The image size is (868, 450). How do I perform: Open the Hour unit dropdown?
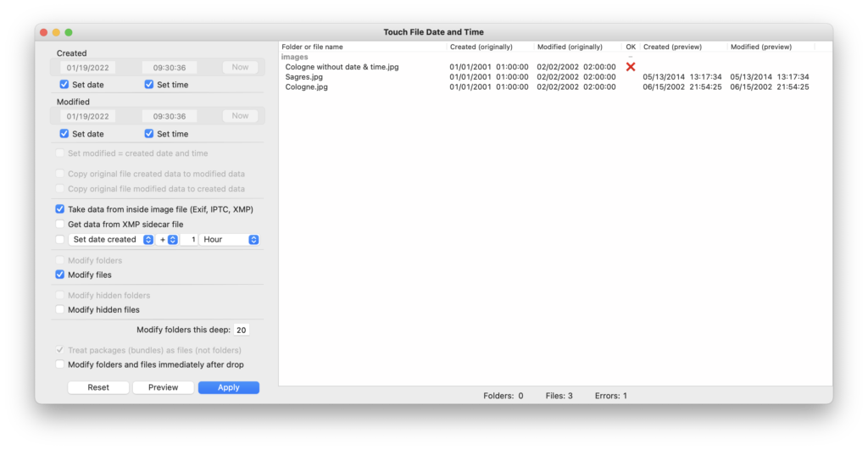[x=229, y=240]
